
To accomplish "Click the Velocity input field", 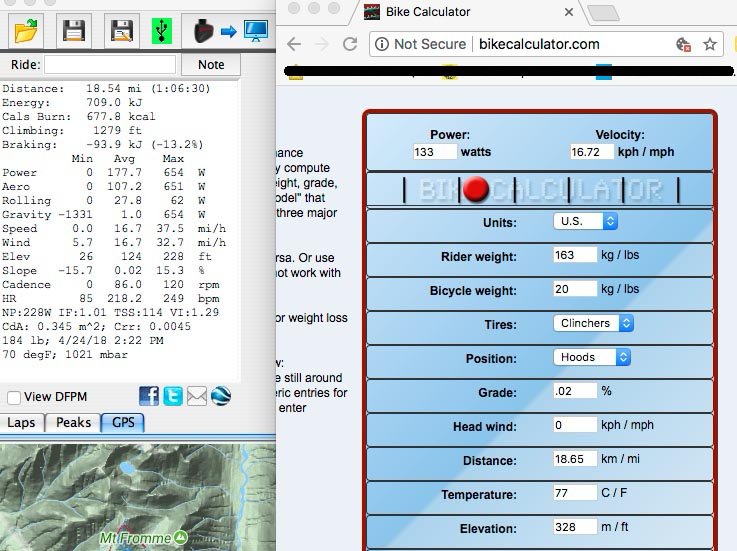I will (591, 151).
